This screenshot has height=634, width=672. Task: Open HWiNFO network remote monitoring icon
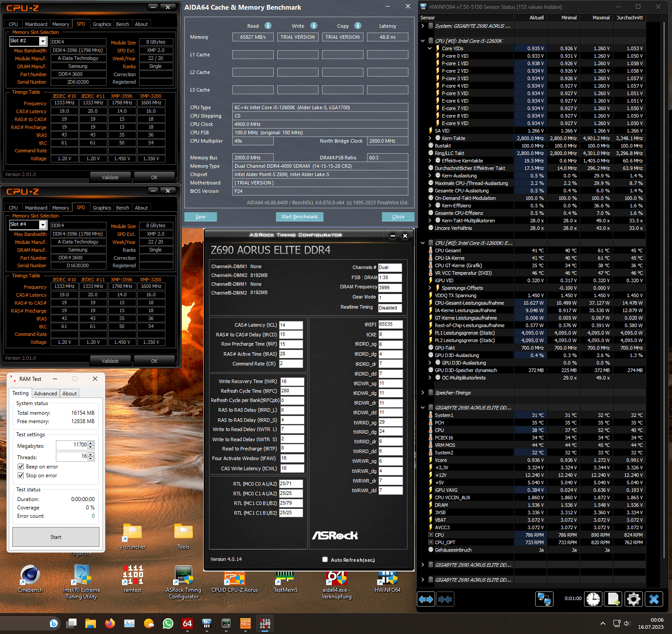[544, 599]
